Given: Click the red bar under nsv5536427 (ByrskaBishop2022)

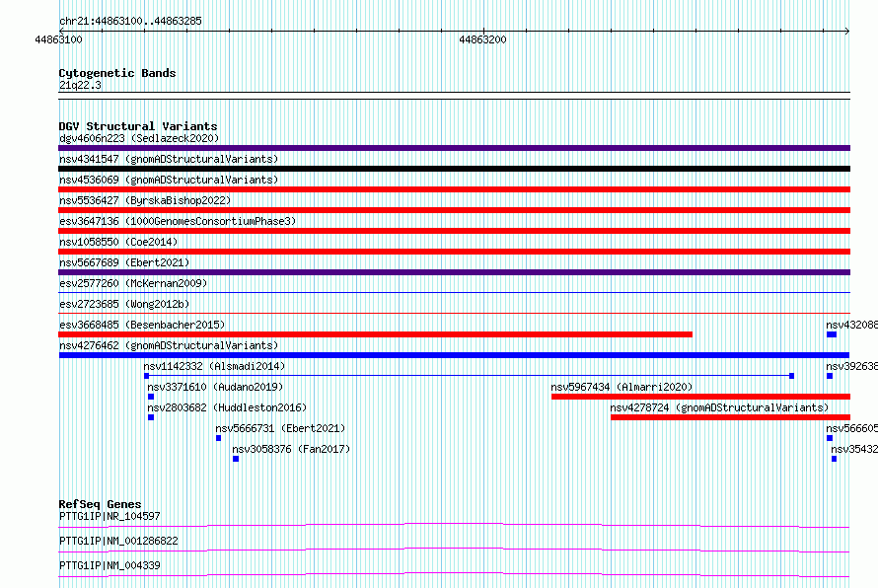Looking at the screenshot, I should tap(454, 210).
